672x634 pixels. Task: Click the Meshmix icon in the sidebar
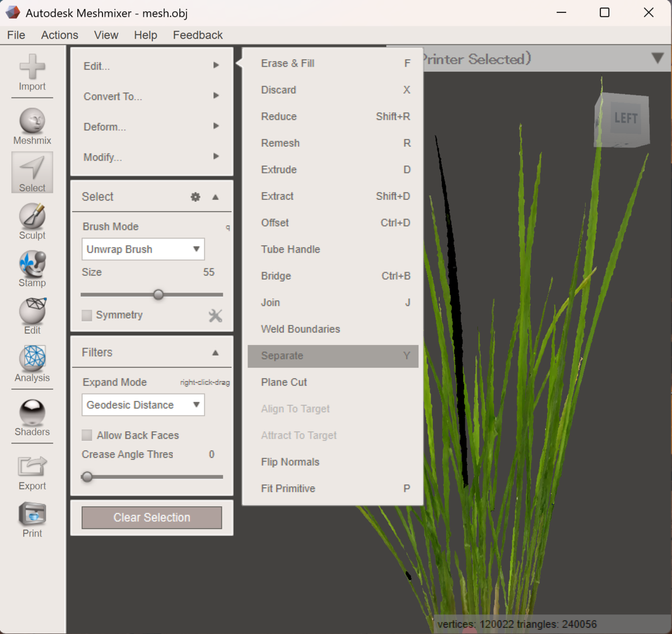pyautogui.click(x=32, y=127)
